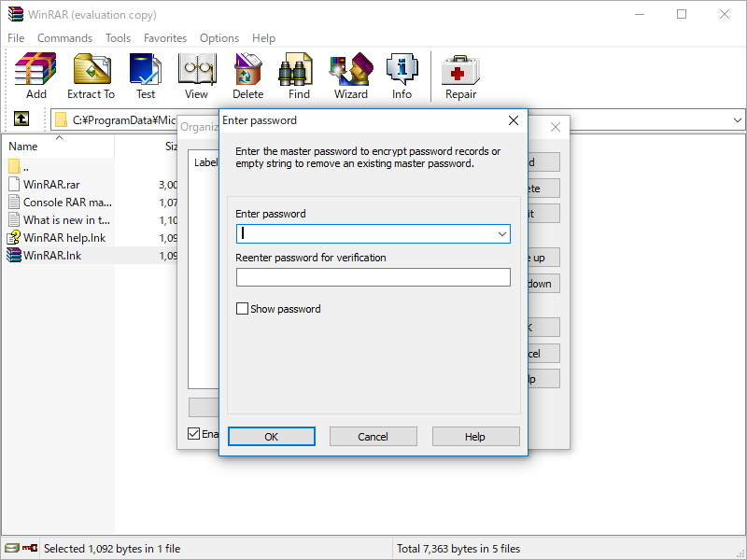Select the 'What is new in t...' file name

coord(66,220)
